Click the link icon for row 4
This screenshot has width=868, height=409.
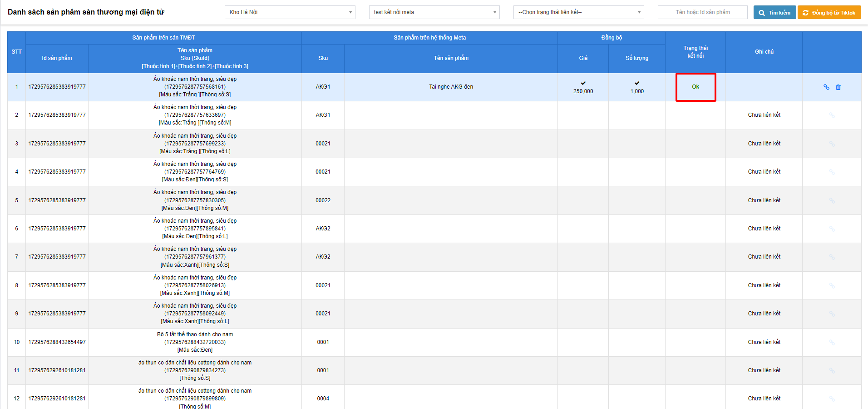coord(832,172)
